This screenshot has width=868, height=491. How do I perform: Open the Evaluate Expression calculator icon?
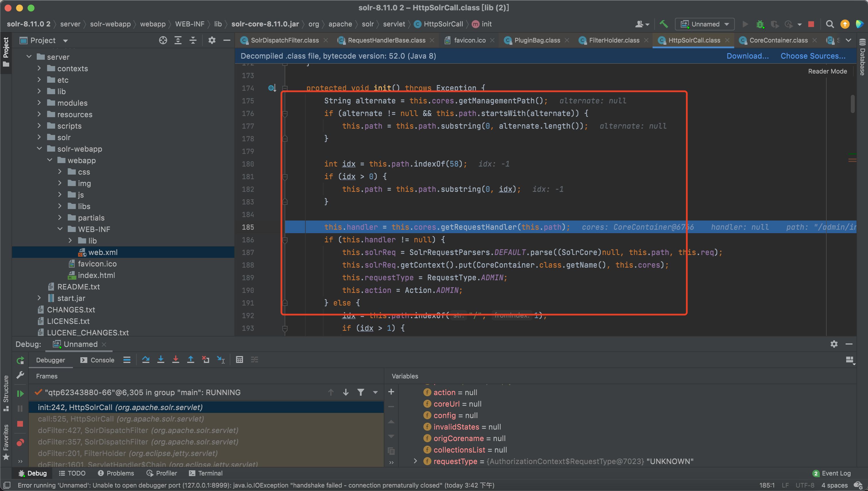click(239, 360)
